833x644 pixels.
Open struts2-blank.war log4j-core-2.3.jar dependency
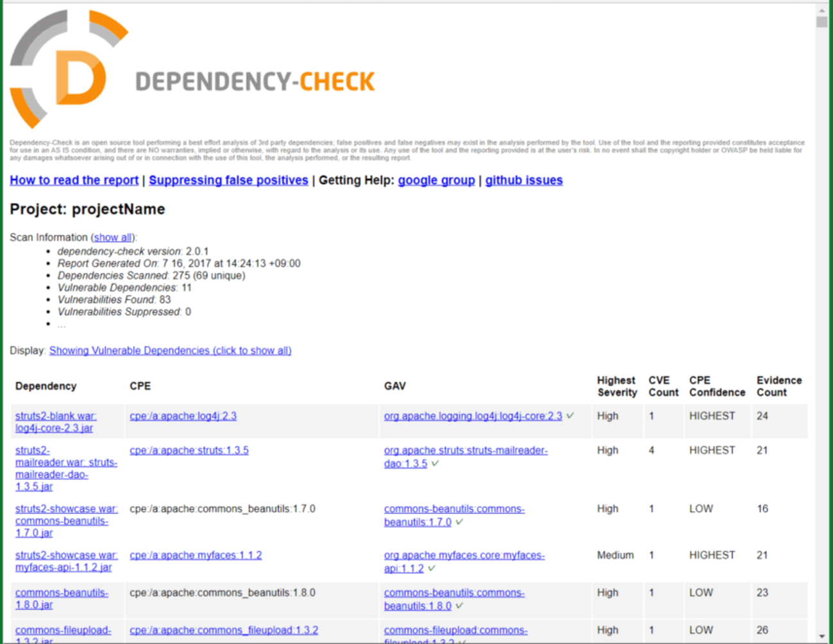[x=56, y=422]
